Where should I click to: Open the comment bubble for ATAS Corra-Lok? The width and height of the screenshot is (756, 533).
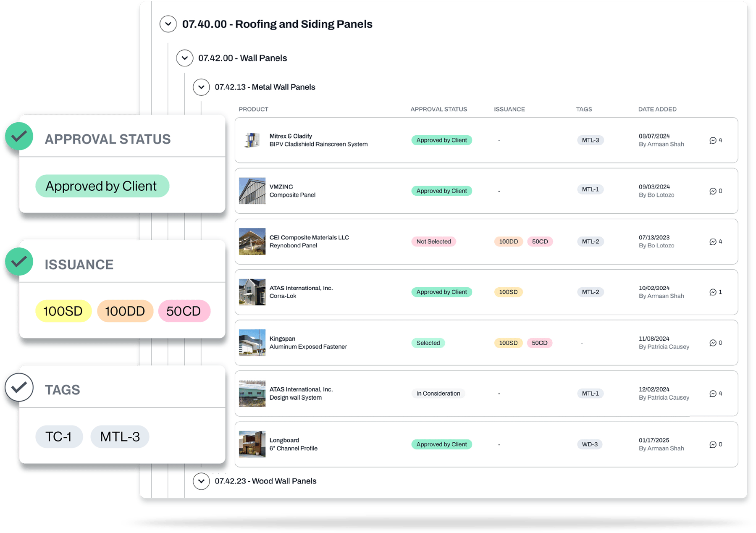pyautogui.click(x=713, y=292)
